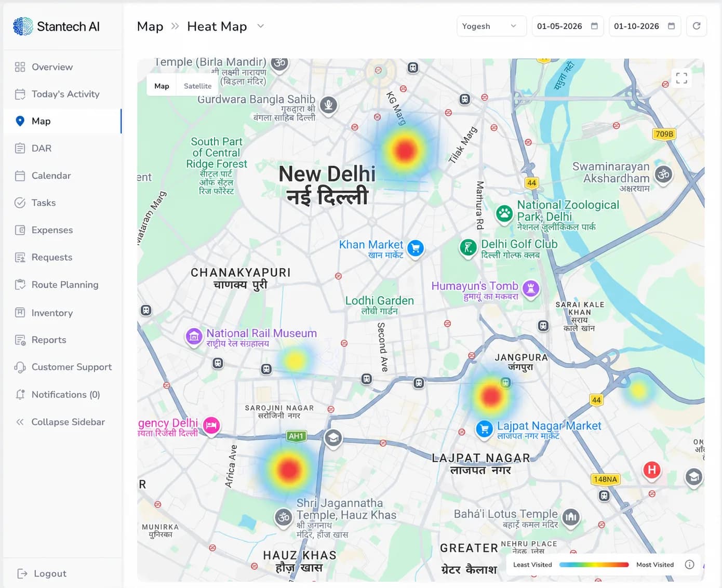Screen dimensions: 722x588
Task: Click the Requests list icon
Action: point(20,257)
